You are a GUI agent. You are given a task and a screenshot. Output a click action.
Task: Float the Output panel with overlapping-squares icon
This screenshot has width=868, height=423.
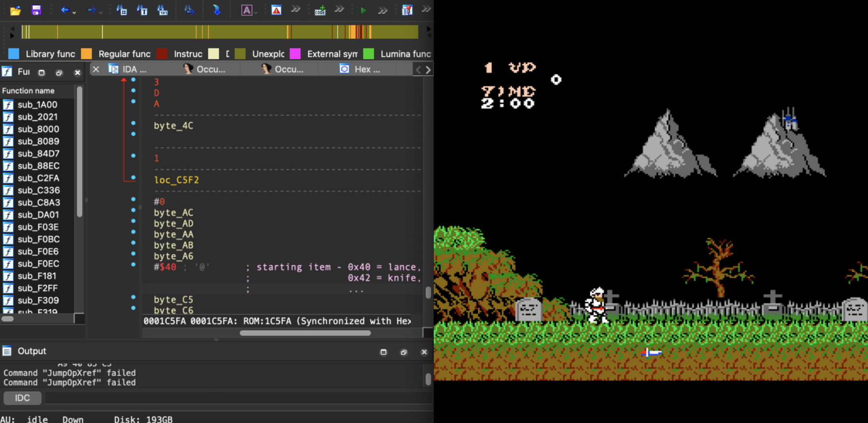click(403, 352)
